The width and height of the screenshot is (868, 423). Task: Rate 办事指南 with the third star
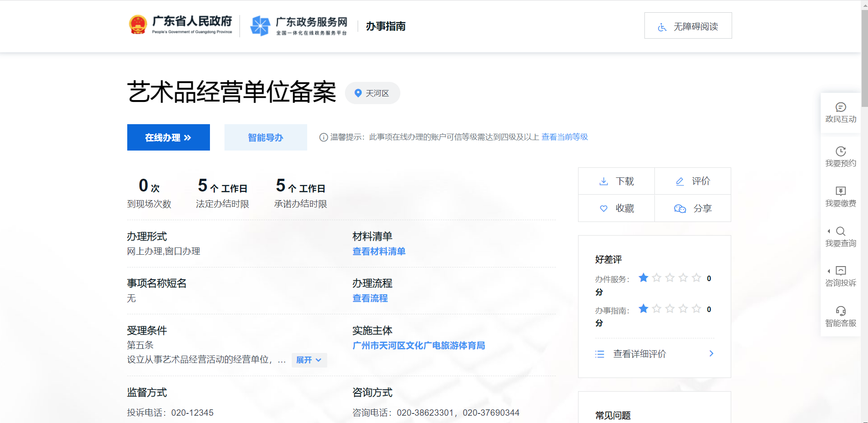click(x=670, y=309)
